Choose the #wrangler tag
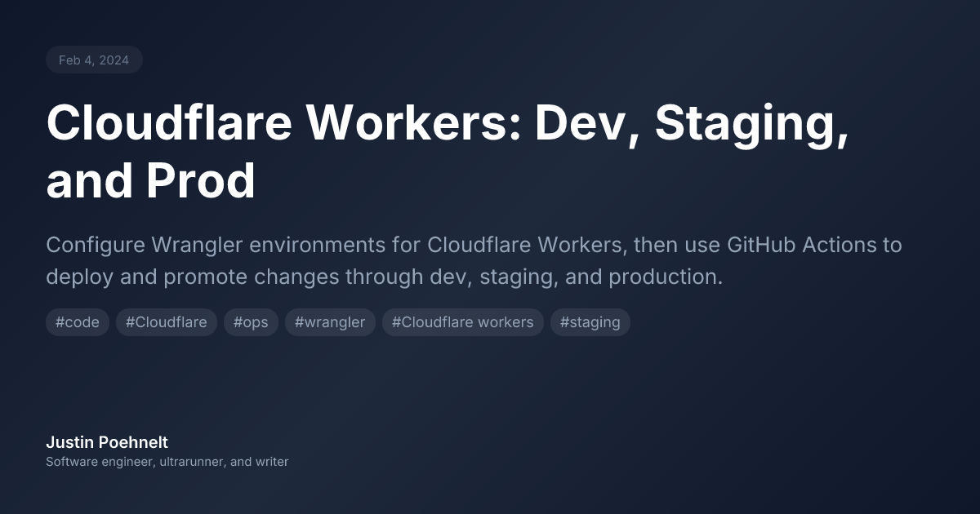 [x=330, y=322]
